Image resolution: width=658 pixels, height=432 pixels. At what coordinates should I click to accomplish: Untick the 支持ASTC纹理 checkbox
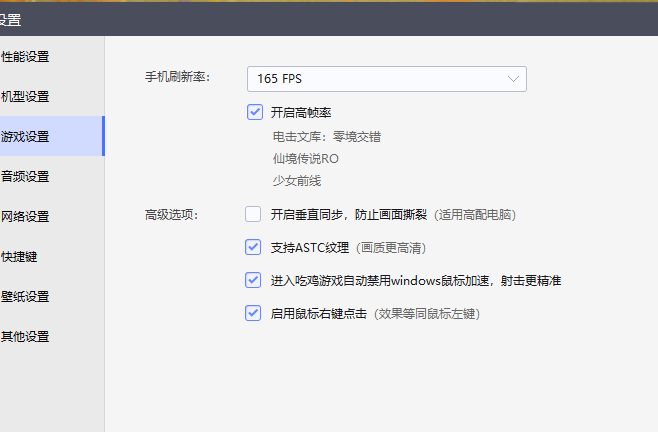[254, 246]
